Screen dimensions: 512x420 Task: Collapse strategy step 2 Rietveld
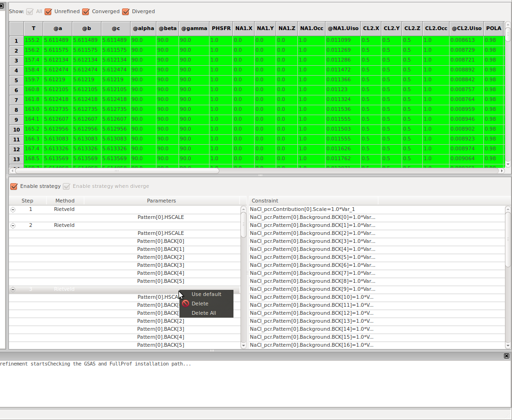[13, 226]
